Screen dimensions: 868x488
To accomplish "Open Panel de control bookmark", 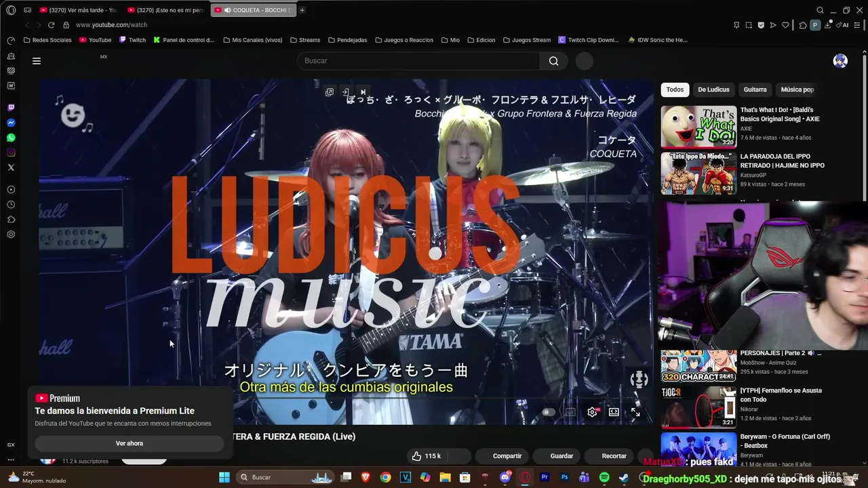I will tap(184, 40).
